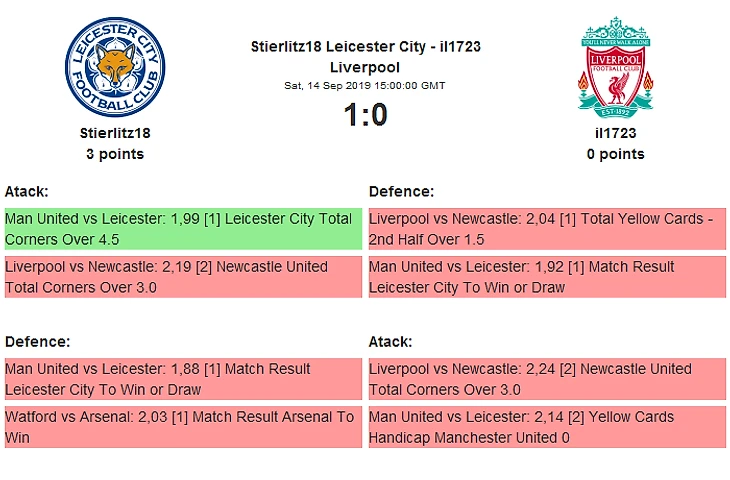Click the Leicester City club crest
This screenshot has height=480, width=730.
(114, 67)
